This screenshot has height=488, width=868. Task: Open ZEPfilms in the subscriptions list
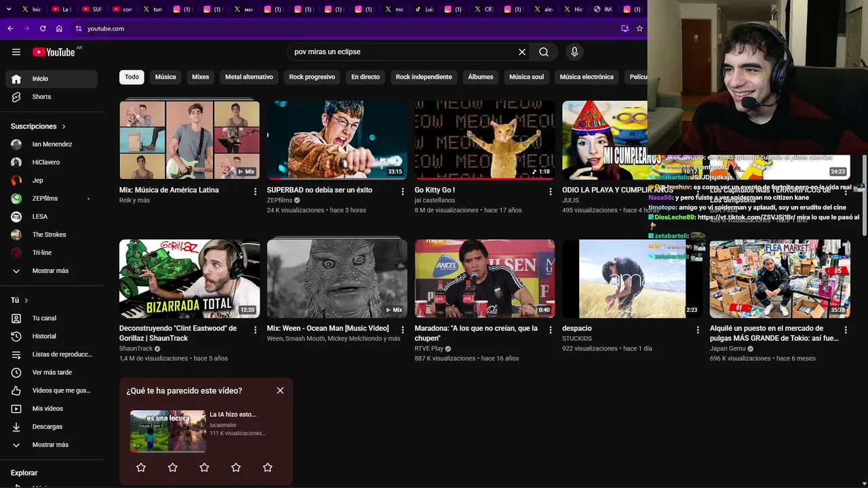point(52,199)
